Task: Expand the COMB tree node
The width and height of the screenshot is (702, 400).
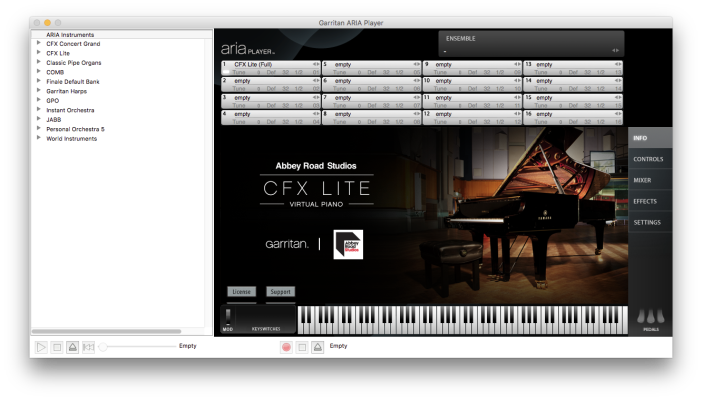Action: [39, 72]
